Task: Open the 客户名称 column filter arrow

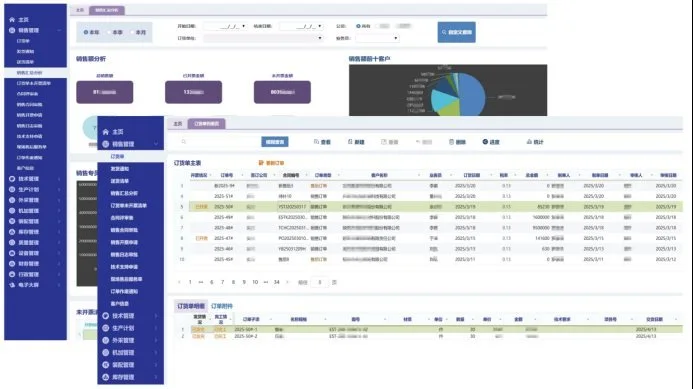Action: pos(419,175)
